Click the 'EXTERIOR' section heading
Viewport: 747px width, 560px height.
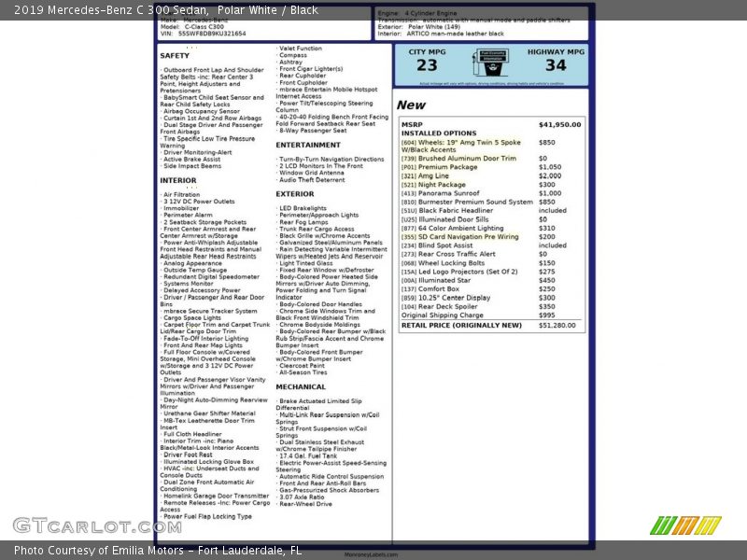click(x=295, y=194)
